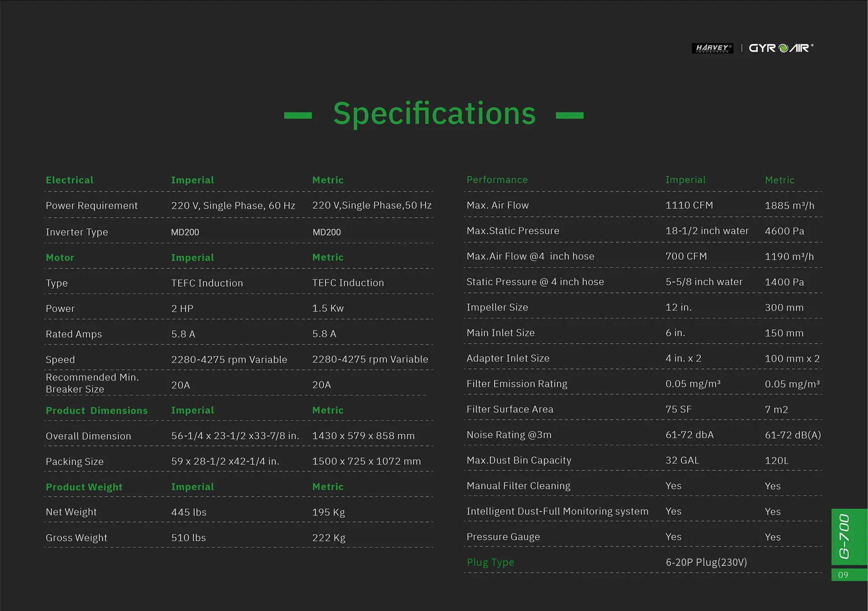Click the Noise Rating @3m value 61-72 dbA
Image resolution: width=868 pixels, height=611 pixels.
689,434
